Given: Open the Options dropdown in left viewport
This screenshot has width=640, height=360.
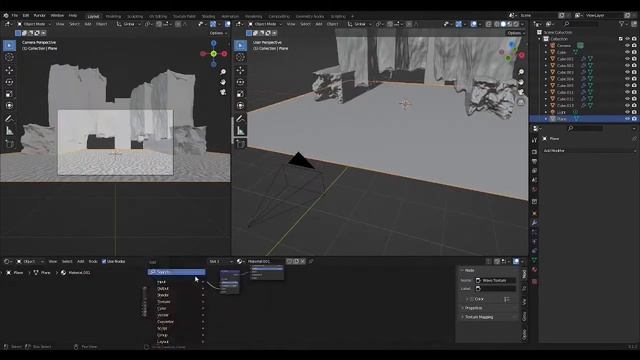Looking at the screenshot, I should tap(218, 33).
